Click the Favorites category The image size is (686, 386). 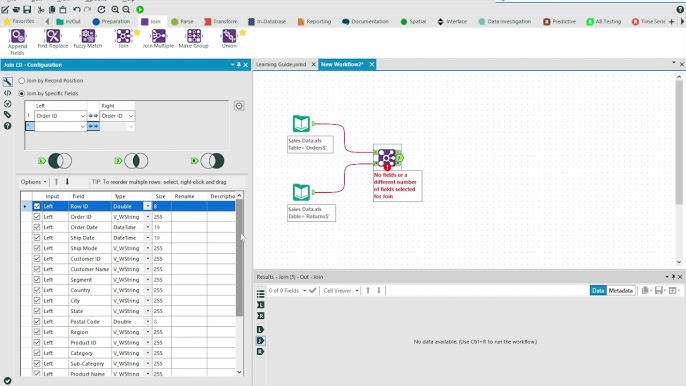(x=19, y=21)
